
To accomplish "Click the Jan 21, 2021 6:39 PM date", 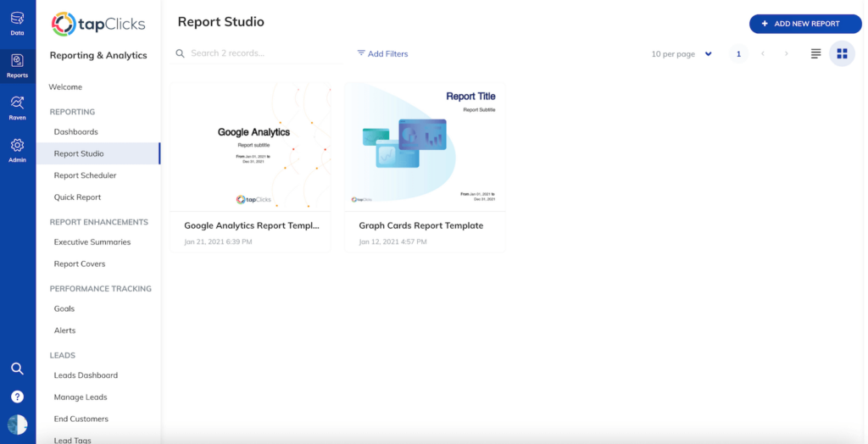I will point(218,242).
